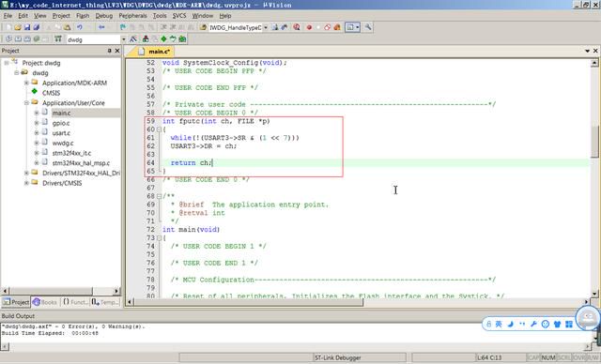Click the Select Software Packs icon
Image resolution: width=601 pixels, height=364 pixels.
point(173,39)
